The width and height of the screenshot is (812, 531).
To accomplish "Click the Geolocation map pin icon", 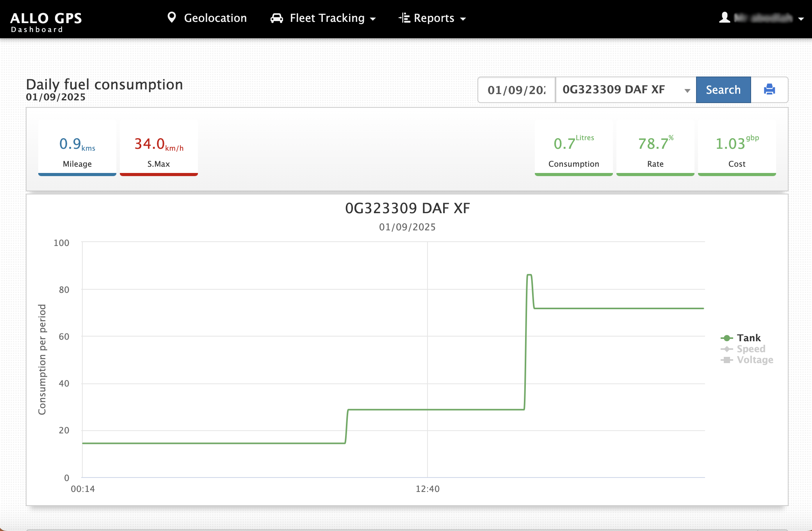I will 171,18.
